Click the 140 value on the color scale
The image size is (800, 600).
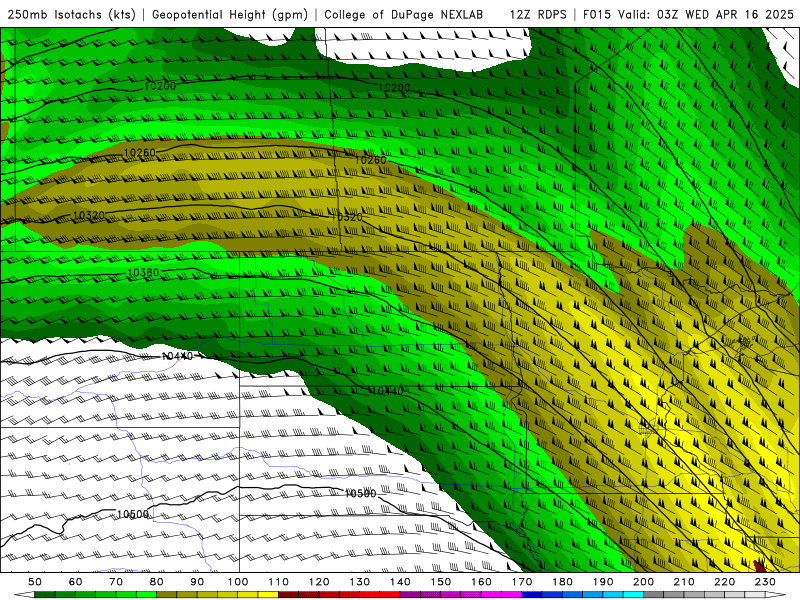coord(401,582)
